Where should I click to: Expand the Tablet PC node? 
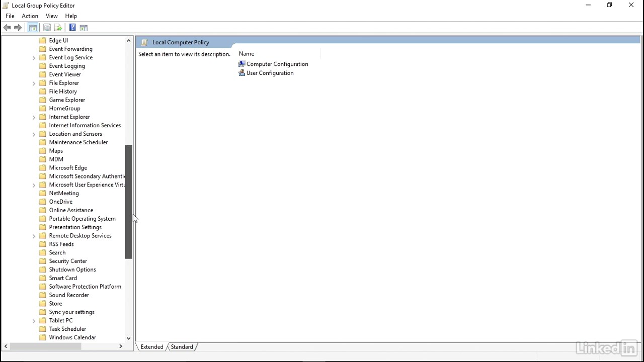click(34, 321)
